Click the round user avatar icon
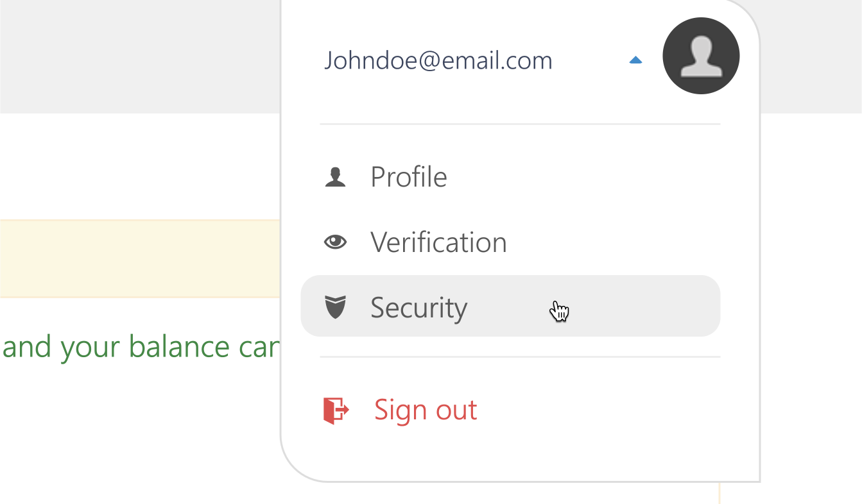 click(x=701, y=56)
